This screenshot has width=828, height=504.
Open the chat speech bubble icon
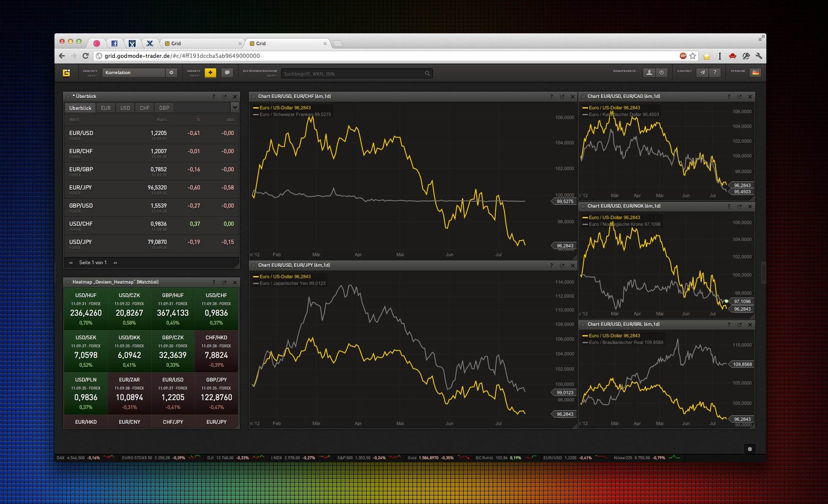pos(227,73)
